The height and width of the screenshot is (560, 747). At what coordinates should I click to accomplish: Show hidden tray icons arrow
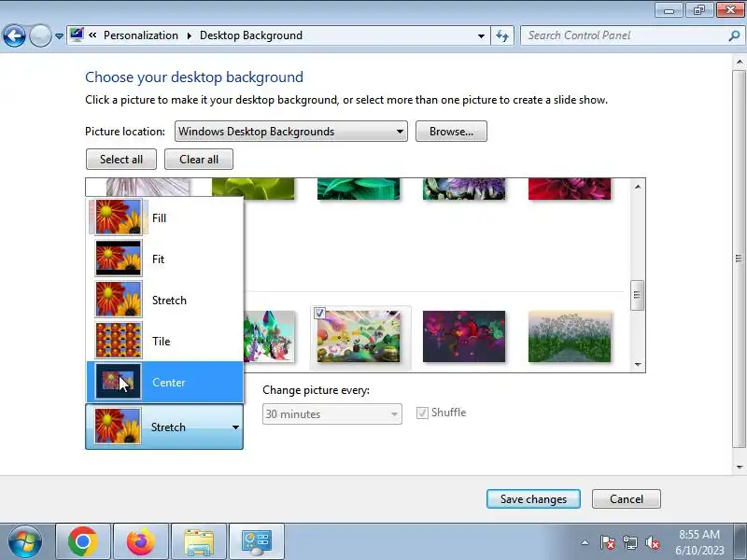click(585, 542)
